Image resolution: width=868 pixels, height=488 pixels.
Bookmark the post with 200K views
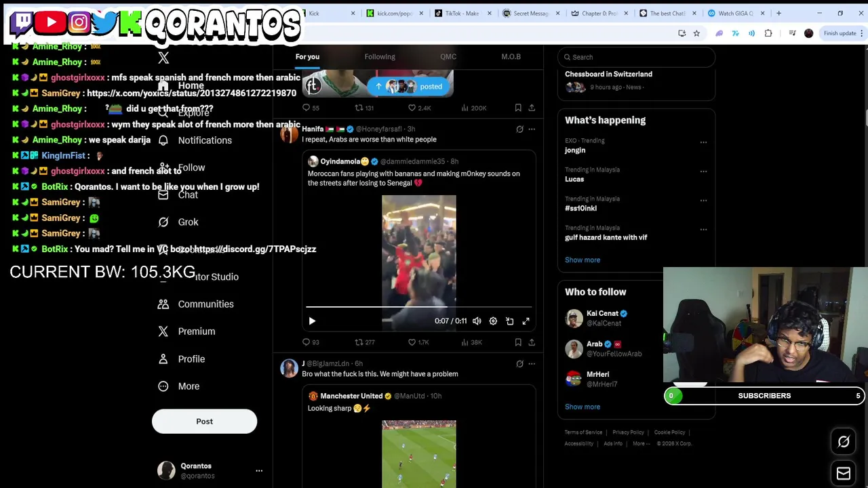coord(518,108)
